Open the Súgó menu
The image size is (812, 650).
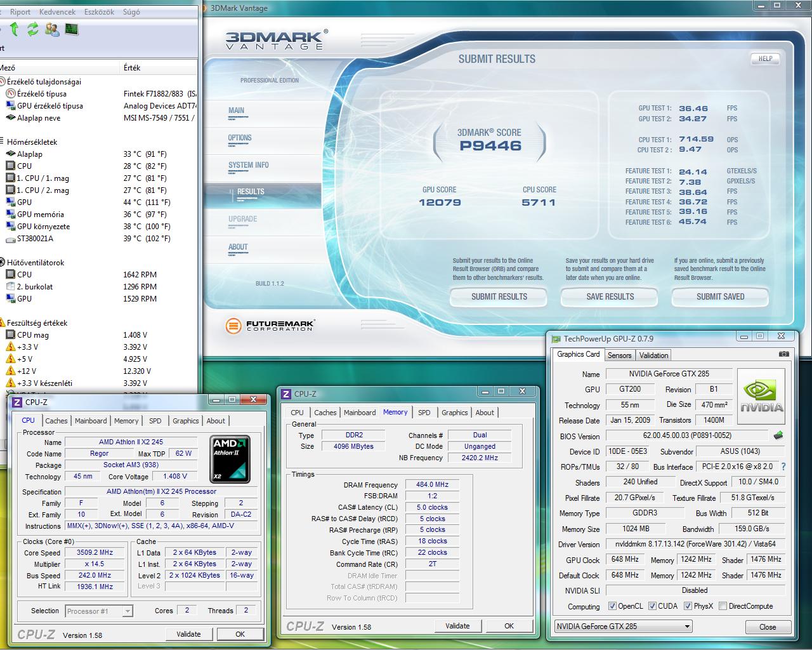pyautogui.click(x=131, y=11)
